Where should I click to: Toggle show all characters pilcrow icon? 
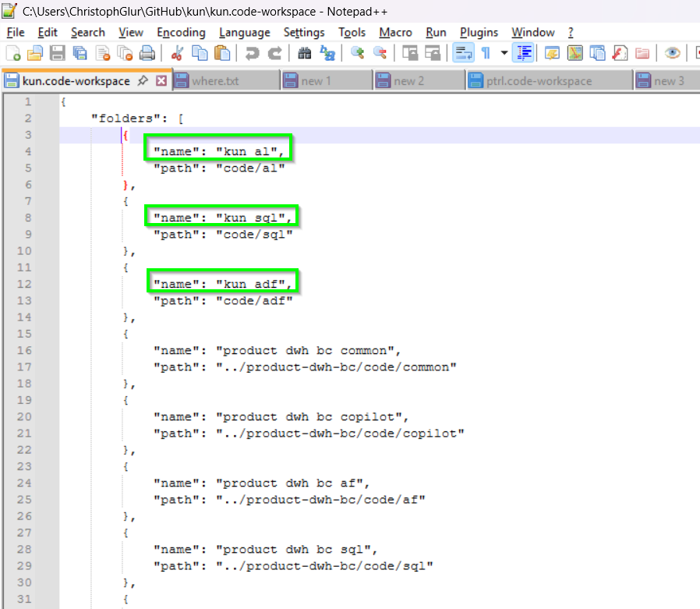486,53
